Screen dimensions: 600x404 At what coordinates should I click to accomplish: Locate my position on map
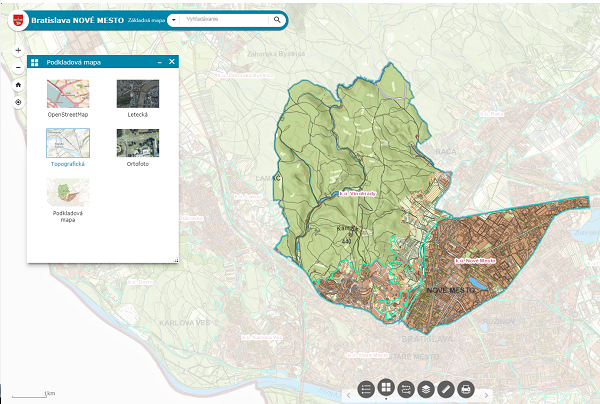(18, 102)
